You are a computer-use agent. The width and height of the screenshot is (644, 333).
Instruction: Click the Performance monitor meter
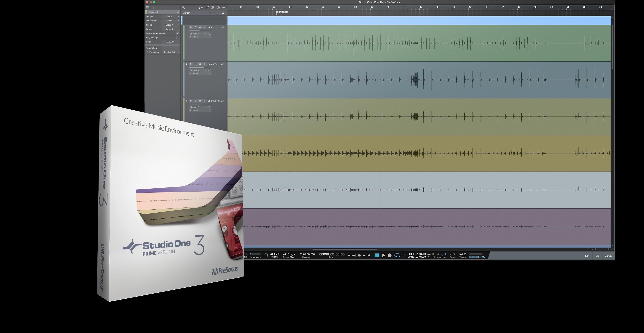pos(255,254)
